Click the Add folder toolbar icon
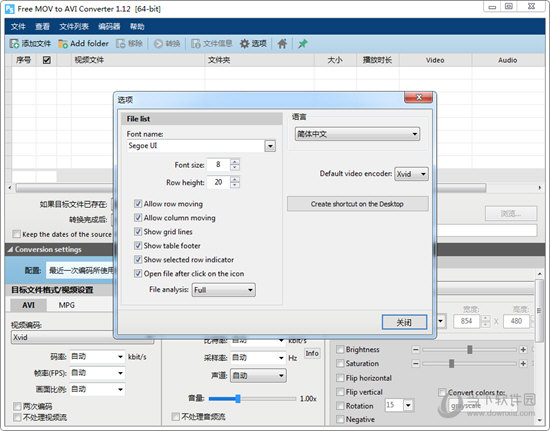The image size is (550, 431). (x=63, y=44)
